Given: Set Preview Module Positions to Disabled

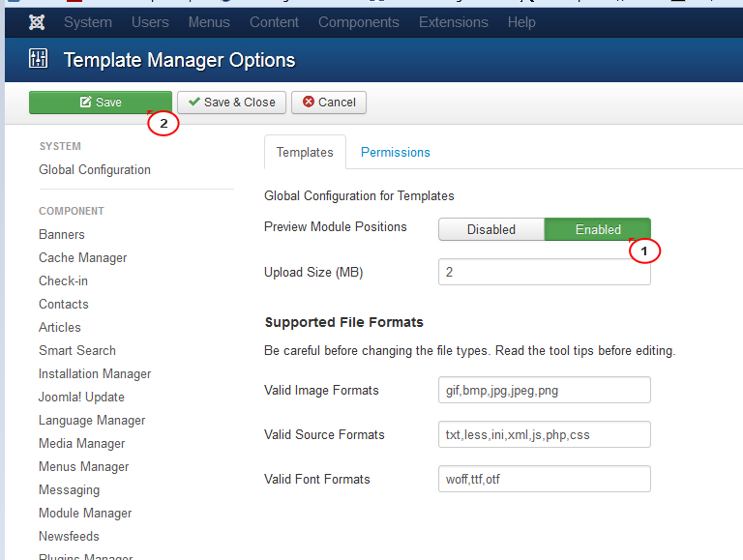Looking at the screenshot, I should [491, 229].
